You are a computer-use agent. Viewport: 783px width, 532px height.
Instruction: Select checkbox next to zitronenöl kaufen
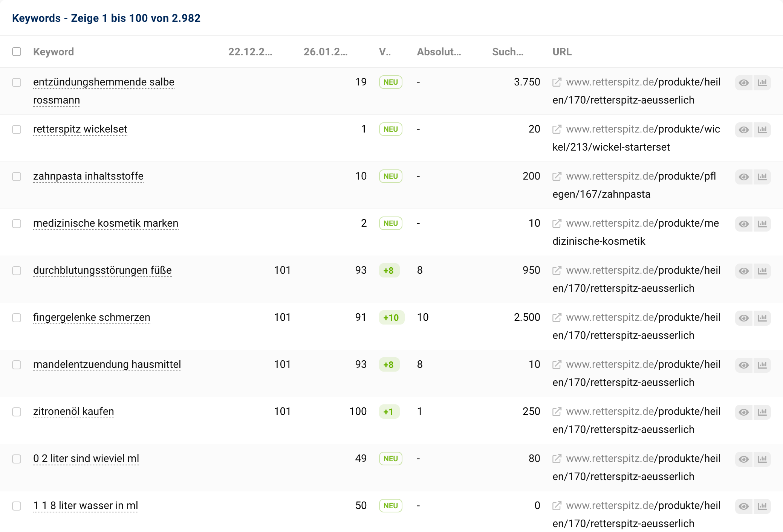coord(17,412)
